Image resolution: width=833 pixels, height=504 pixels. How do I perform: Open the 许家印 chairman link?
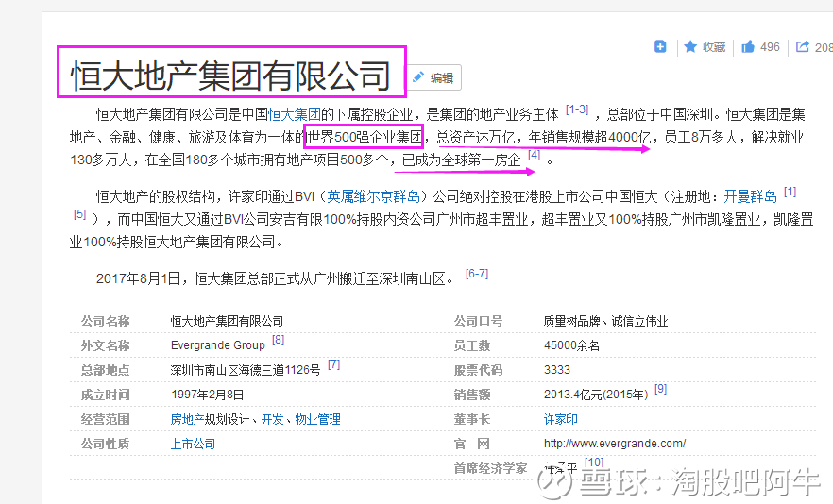[560, 419]
